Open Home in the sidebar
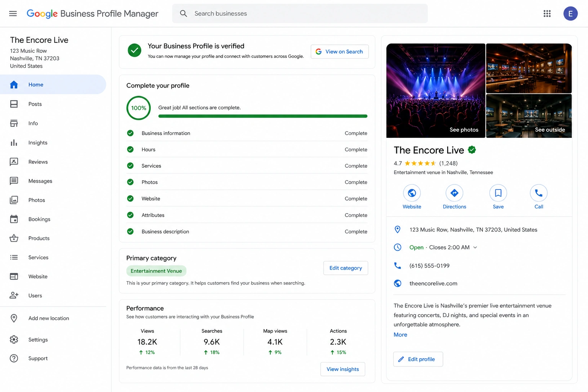Screen dimensions: 588x392 pyautogui.click(x=53, y=85)
